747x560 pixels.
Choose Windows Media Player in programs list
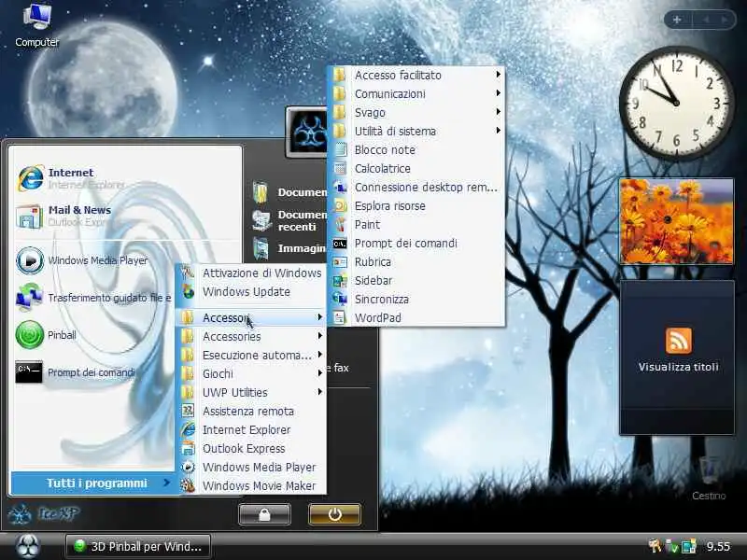(x=251, y=468)
